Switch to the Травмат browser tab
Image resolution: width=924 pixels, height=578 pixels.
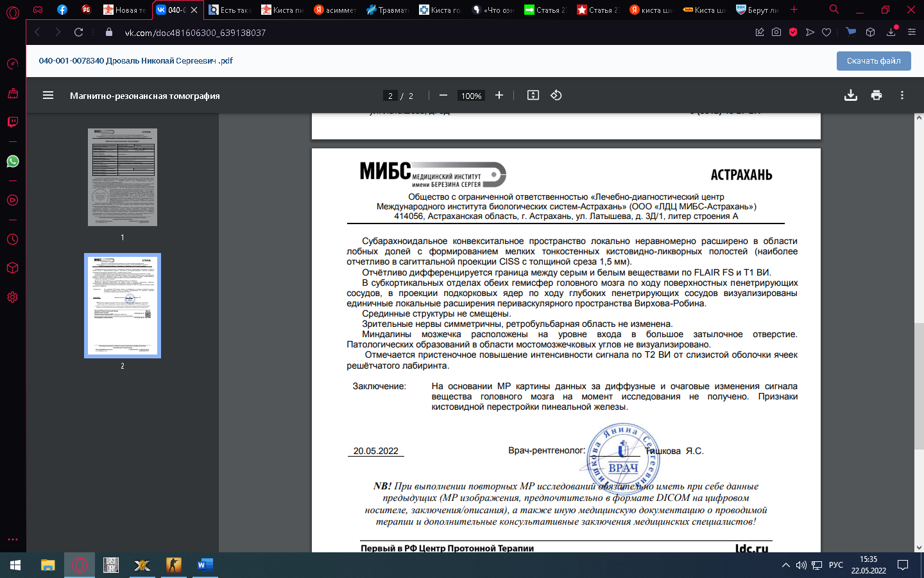tap(388, 10)
